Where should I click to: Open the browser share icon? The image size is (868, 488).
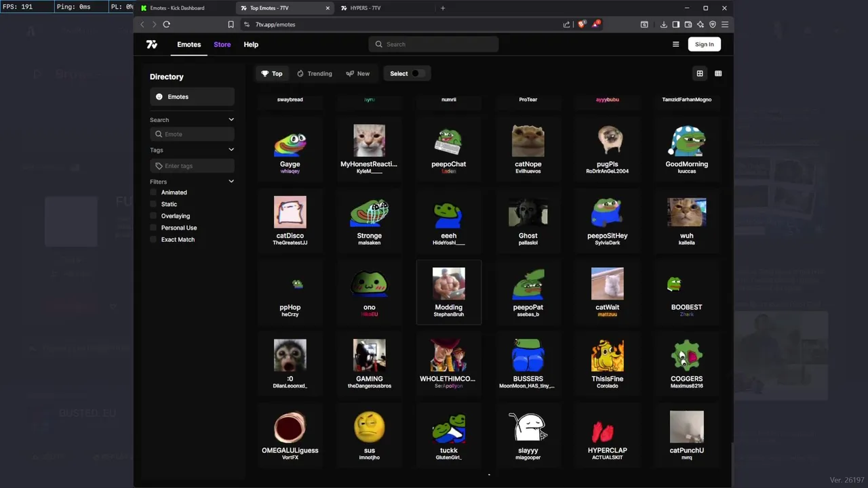pos(566,24)
